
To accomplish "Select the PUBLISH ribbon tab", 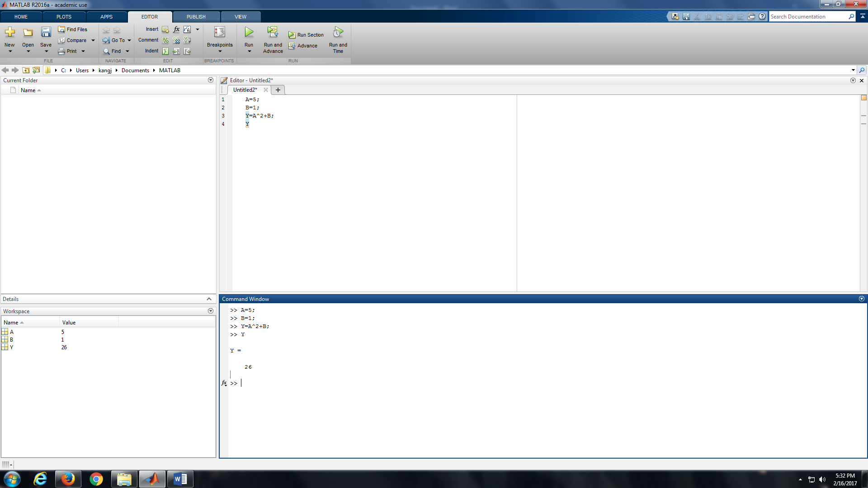I will [196, 16].
